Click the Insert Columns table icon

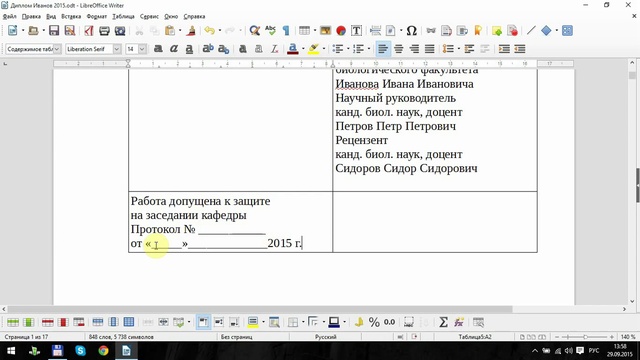29,322
